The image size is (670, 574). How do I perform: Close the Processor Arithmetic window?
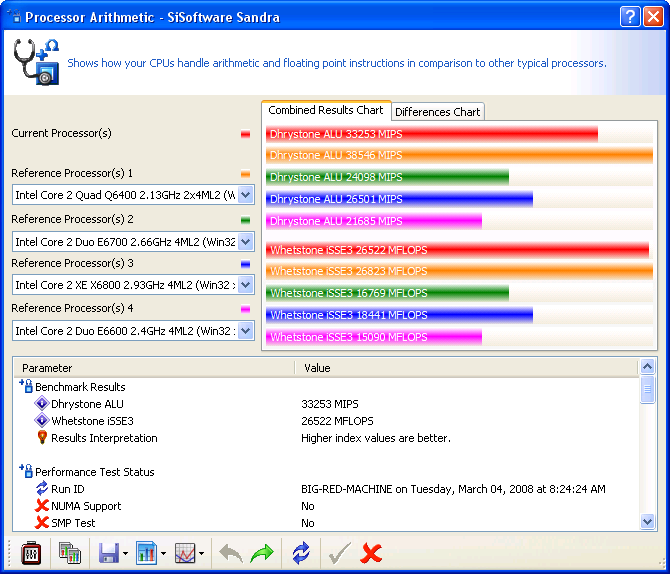[x=653, y=17]
